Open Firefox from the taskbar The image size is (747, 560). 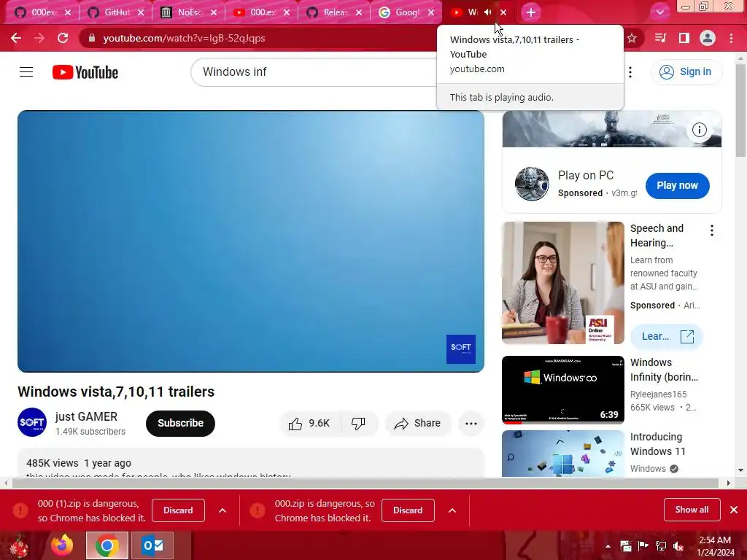point(63,545)
